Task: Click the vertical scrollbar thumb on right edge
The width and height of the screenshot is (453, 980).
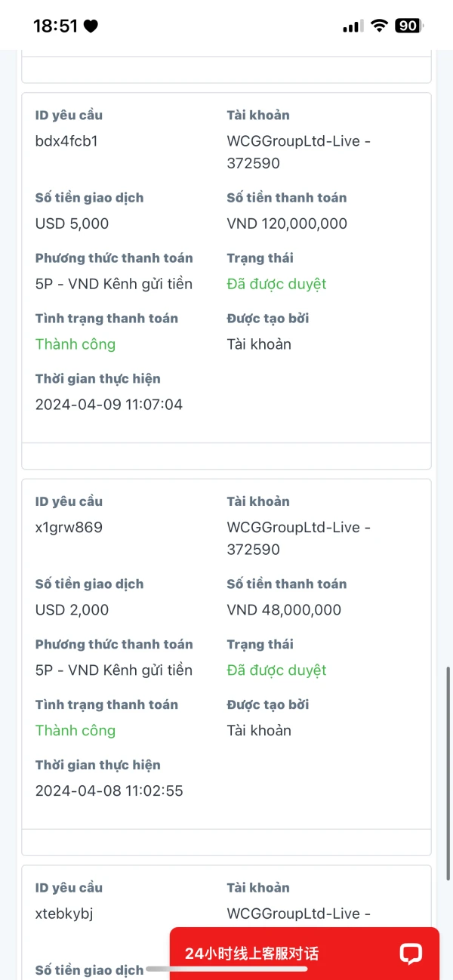Action: [x=448, y=772]
